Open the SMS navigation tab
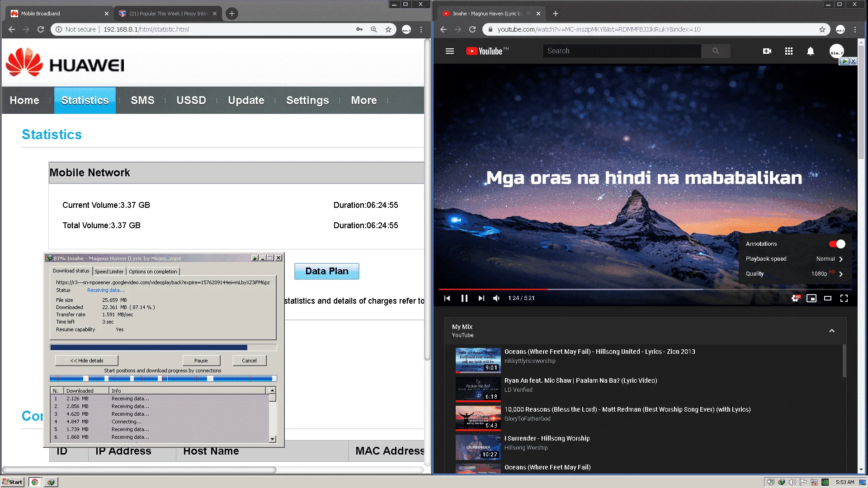Viewport: 868px width, 488px height. pyautogui.click(x=142, y=100)
